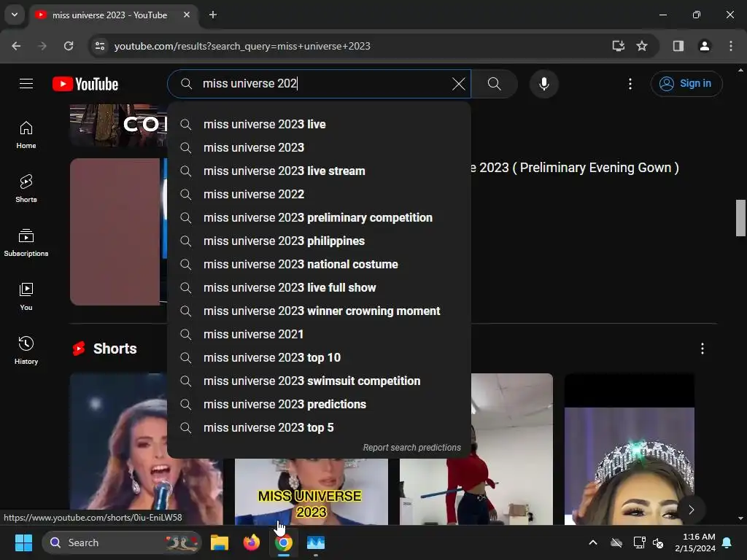
Task: Close the miss universe 2023 tab
Action: [187, 15]
